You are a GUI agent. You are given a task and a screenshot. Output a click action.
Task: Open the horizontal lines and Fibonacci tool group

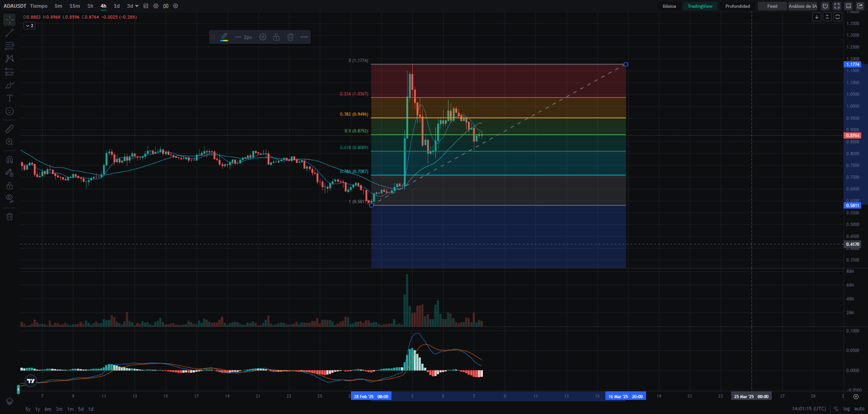click(x=10, y=46)
